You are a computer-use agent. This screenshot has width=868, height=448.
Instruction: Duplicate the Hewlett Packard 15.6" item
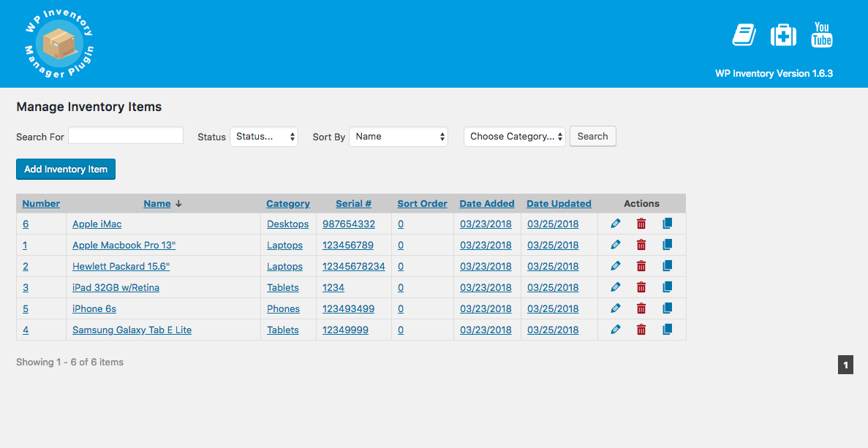click(667, 266)
